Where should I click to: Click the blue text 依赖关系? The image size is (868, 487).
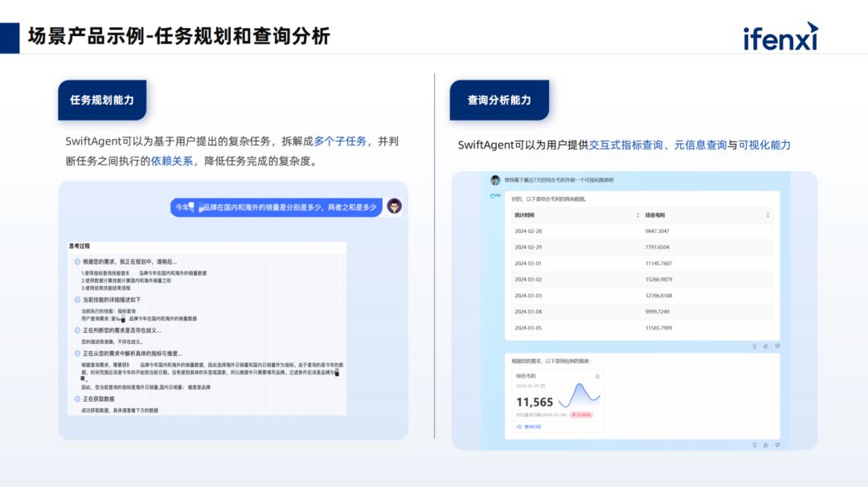[x=172, y=161]
